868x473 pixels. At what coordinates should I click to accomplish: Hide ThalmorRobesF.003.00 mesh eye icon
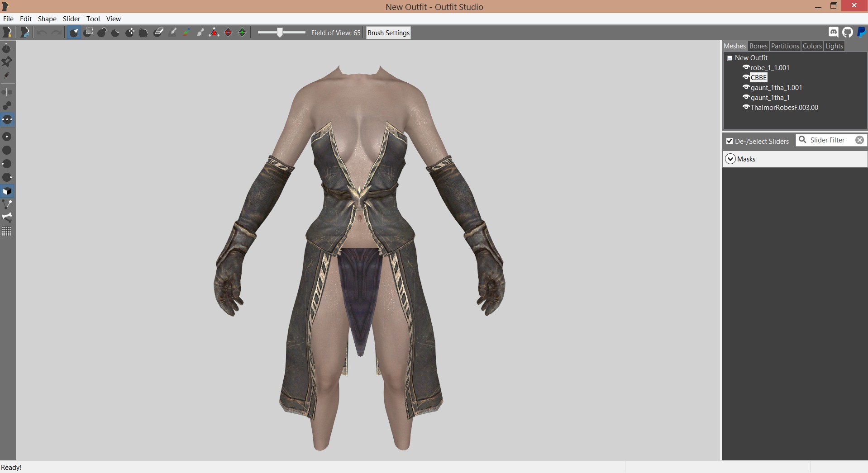(x=746, y=107)
